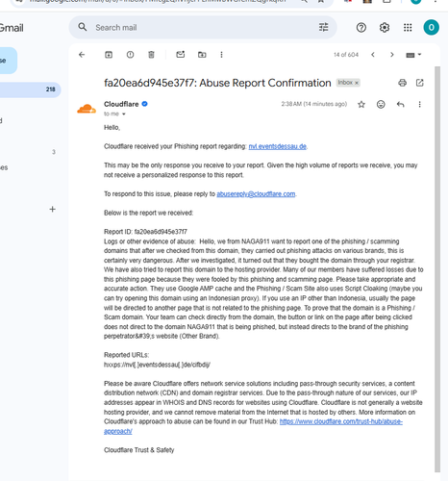
Task: Show recipient details dropdown
Action: pyautogui.click(x=124, y=114)
